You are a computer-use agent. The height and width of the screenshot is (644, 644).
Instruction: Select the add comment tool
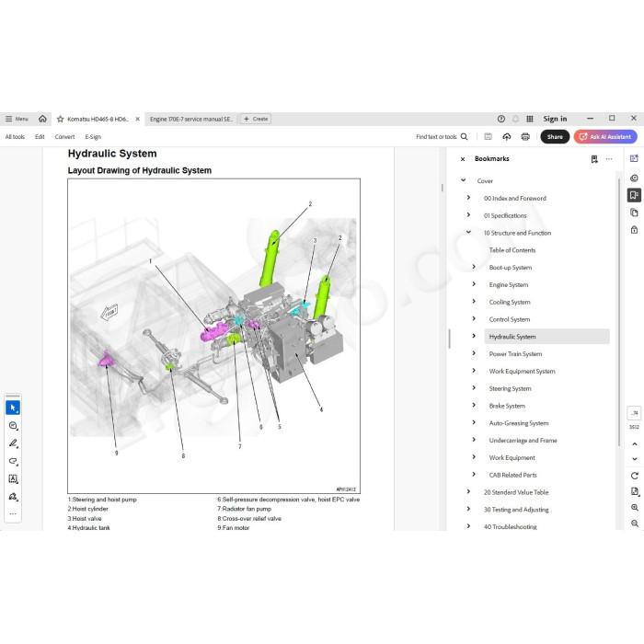pos(13,425)
